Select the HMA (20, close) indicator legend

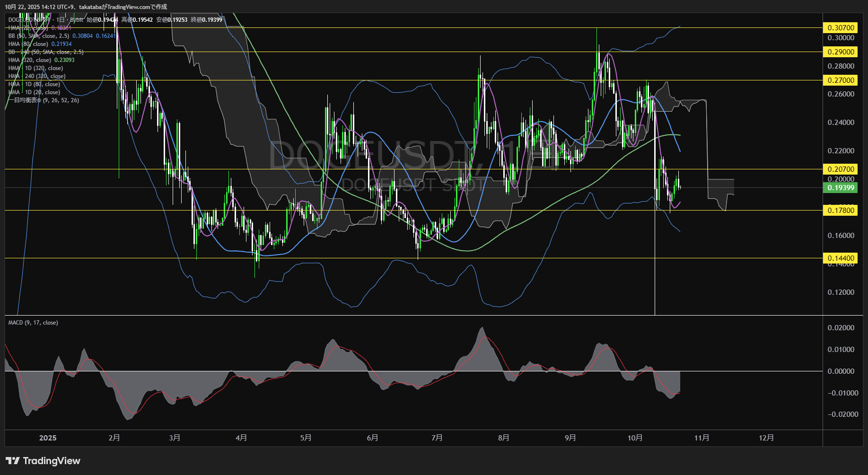(x=28, y=28)
